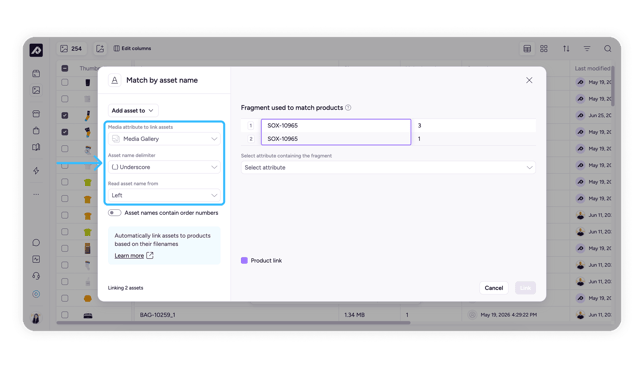Switch to grid view icon
The image size is (644, 368).
click(544, 48)
